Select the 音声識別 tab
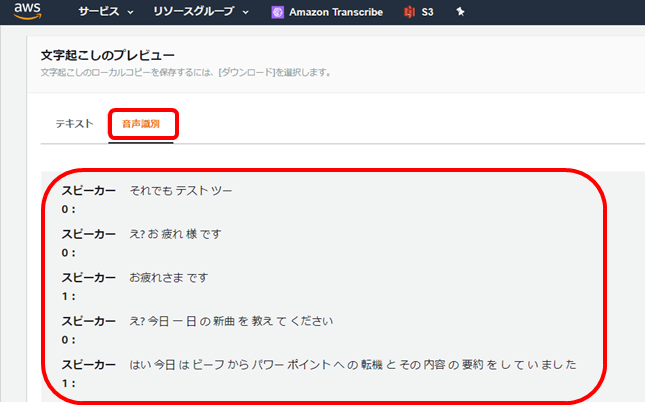 pyautogui.click(x=141, y=124)
